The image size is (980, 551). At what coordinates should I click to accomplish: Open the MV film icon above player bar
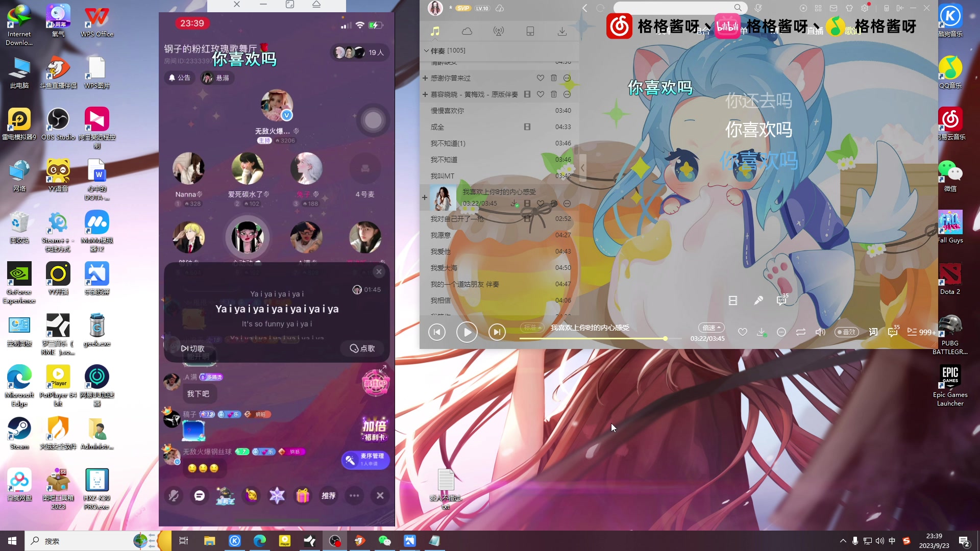click(733, 301)
